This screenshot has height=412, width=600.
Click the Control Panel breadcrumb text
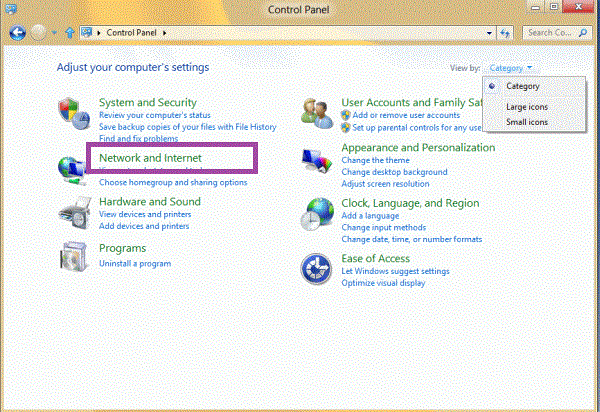pyautogui.click(x=131, y=33)
